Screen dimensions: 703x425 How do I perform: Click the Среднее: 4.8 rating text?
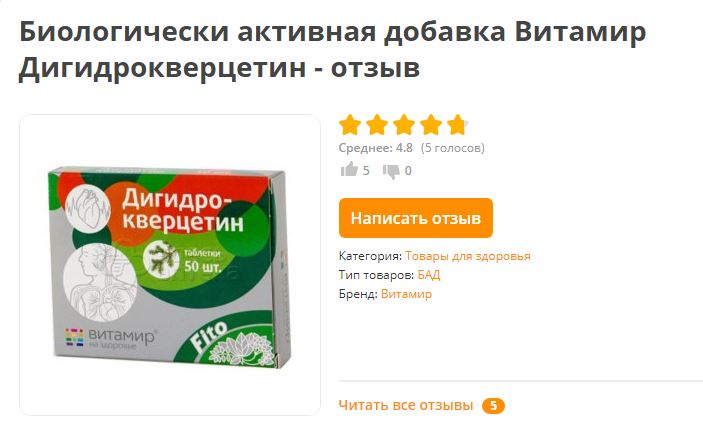point(376,148)
